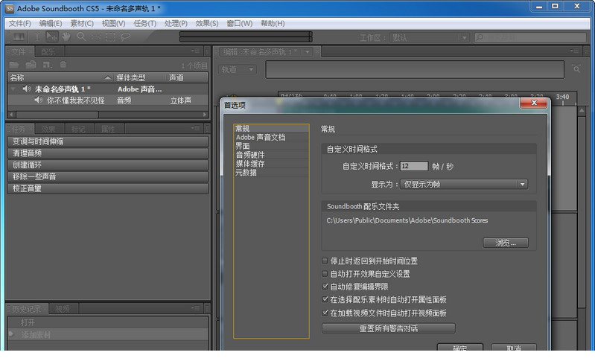Open the Editor panel options menu icon
Image resolution: width=595 pixels, height=364 pixels.
(574, 51)
